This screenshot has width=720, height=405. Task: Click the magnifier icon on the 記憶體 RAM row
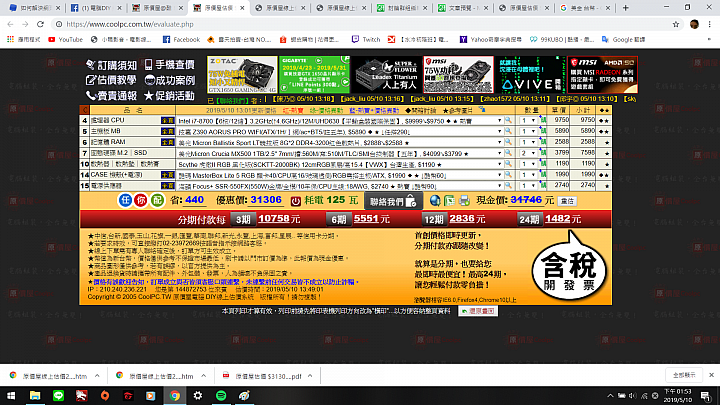click(508, 142)
